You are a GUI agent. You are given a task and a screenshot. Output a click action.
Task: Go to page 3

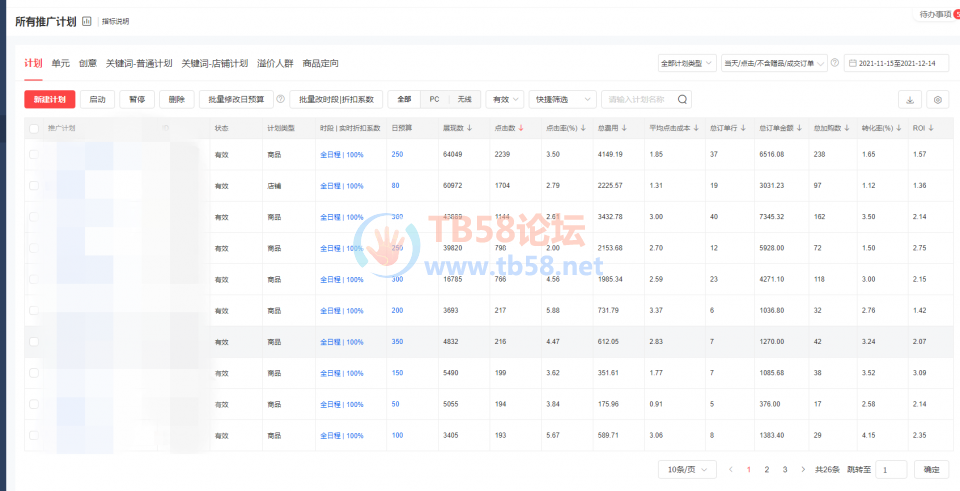point(785,470)
